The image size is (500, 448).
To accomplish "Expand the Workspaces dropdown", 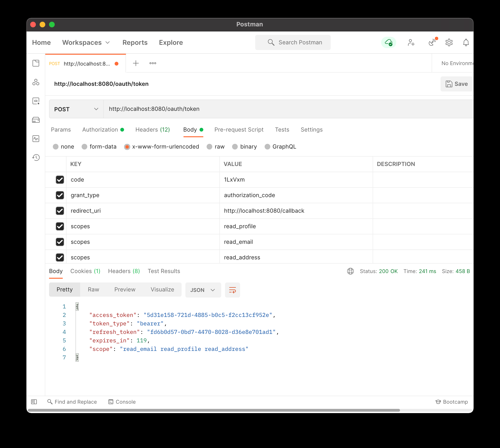I will click(x=86, y=43).
